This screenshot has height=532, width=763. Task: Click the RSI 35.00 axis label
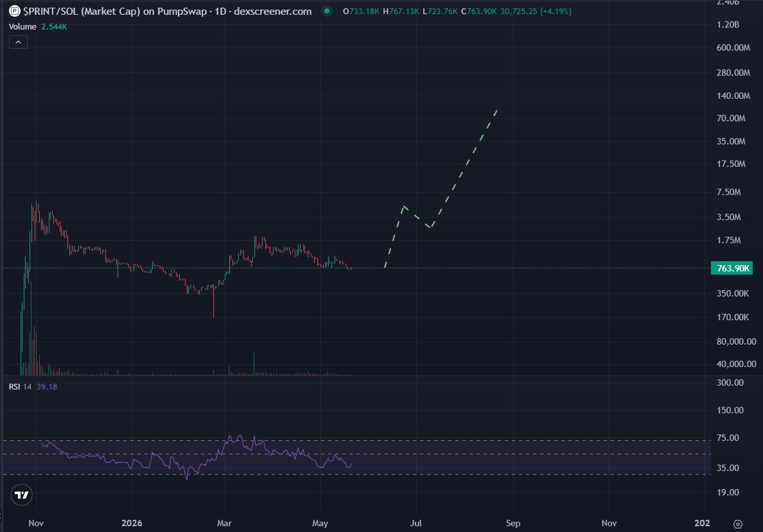point(728,468)
